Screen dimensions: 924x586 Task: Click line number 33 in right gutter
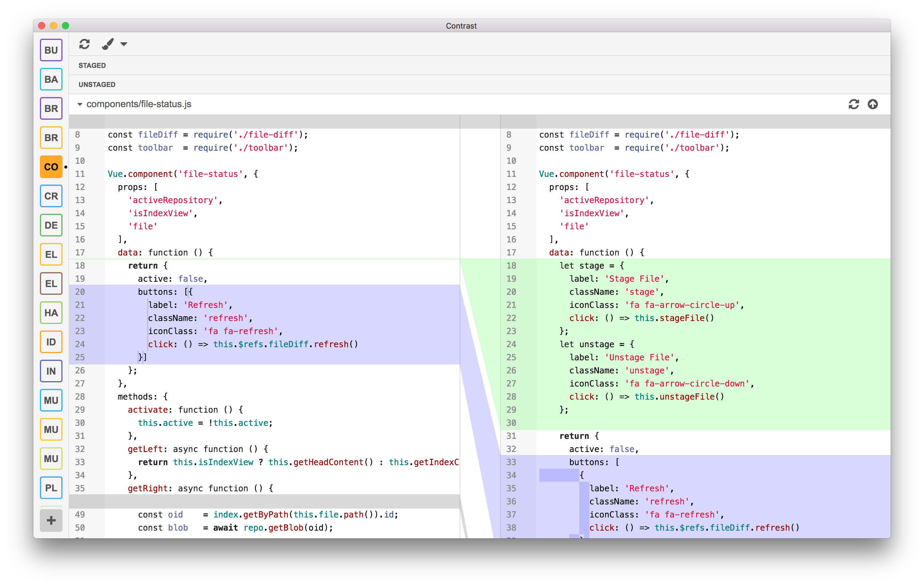(x=511, y=462)
